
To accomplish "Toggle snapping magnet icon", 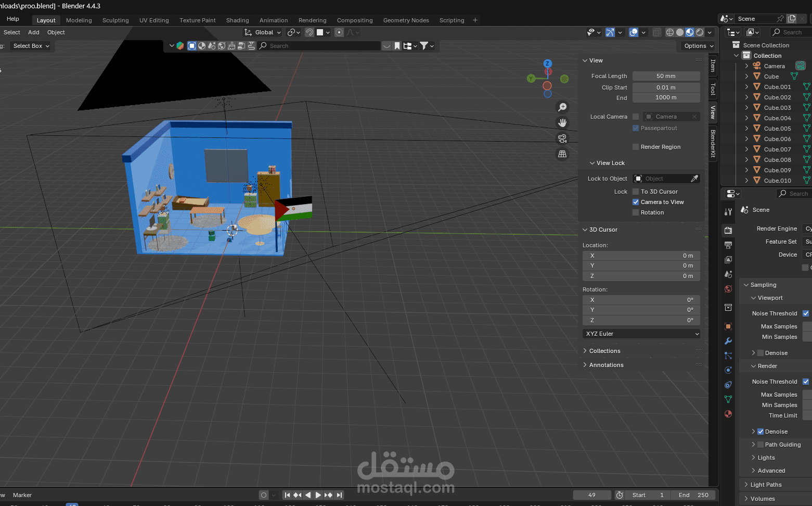I will click(310, 32).
